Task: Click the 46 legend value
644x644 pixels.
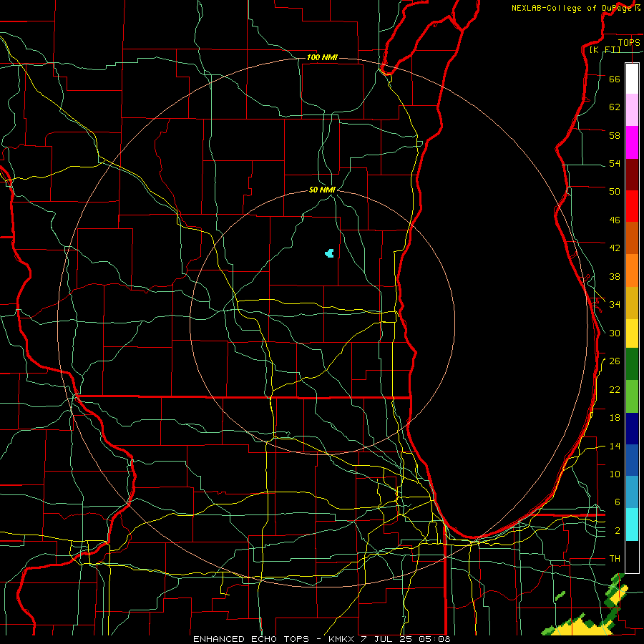Action: click(x=615, y=220)
